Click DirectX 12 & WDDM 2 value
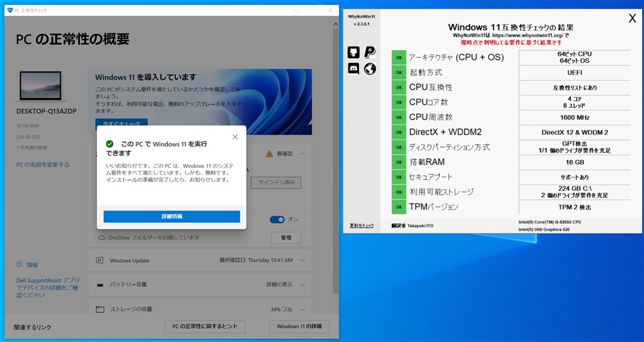 click(x=575, y=132)
